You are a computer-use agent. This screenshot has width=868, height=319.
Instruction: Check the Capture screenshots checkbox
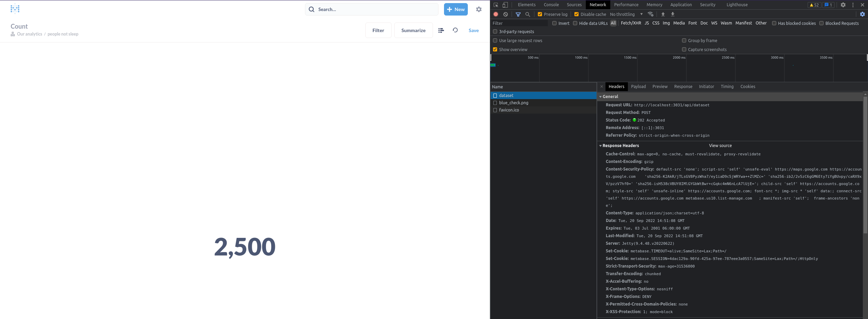click(684, 49)
